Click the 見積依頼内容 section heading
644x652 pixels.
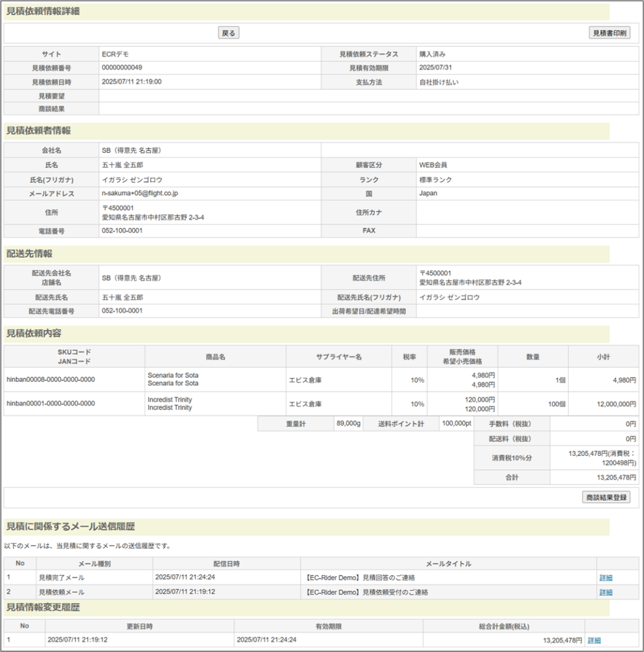[34, 333]
